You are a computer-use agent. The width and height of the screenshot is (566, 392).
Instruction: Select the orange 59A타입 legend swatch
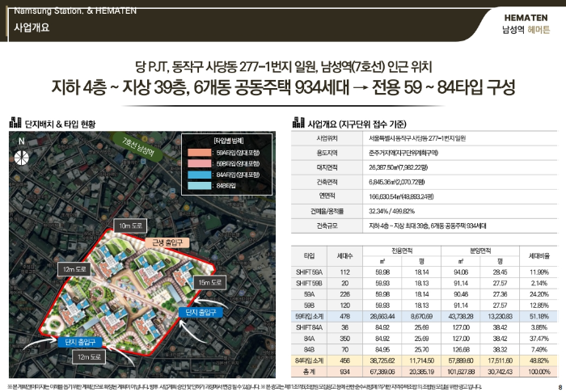pos(199,153)
